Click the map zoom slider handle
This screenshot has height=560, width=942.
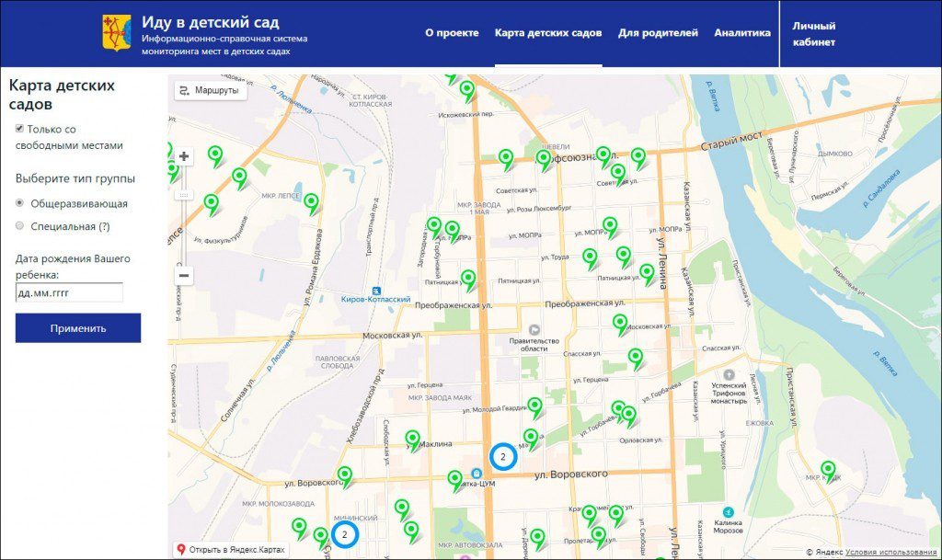coord(184,196)
